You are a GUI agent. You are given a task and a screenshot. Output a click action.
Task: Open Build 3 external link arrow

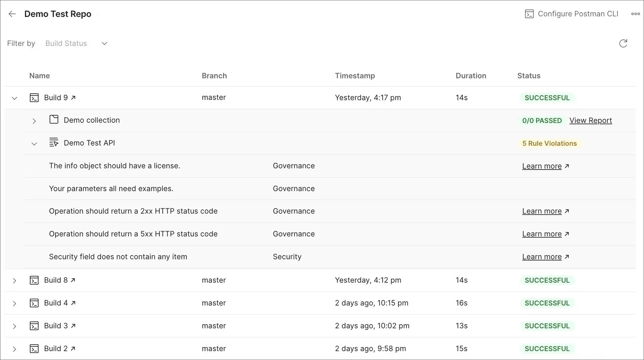[73, 326]
